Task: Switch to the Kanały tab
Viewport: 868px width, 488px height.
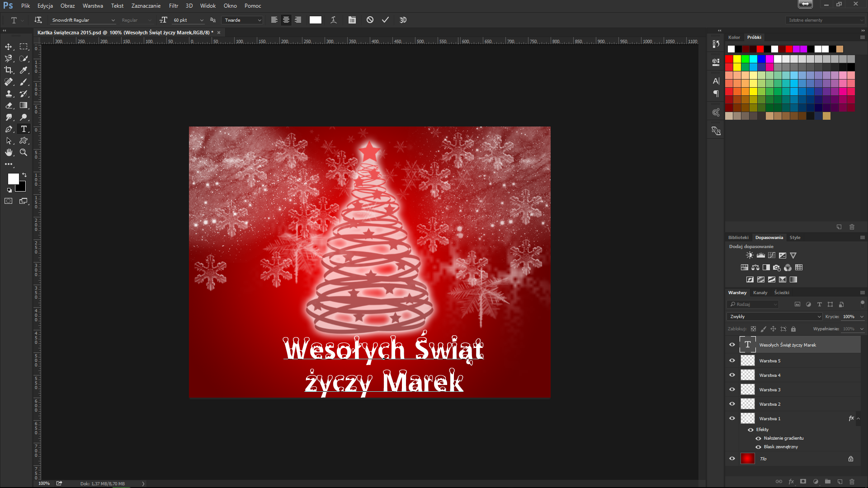Action: coord(760,293)
